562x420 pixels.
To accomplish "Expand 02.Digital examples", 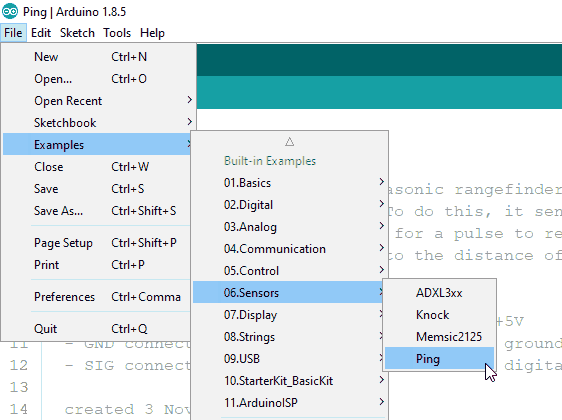I will click(290, 205).
